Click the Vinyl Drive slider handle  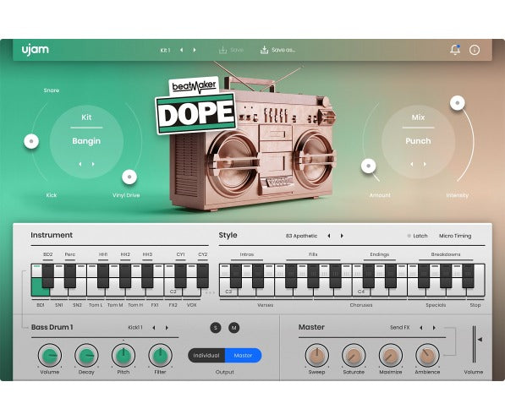coord(129,177)
